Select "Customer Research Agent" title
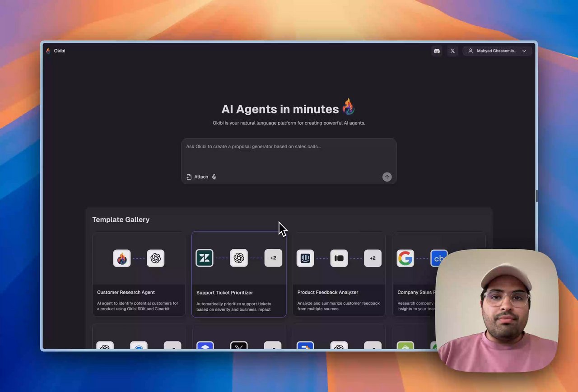The width and height of the screenshot is (578, 392). [126, 292]
